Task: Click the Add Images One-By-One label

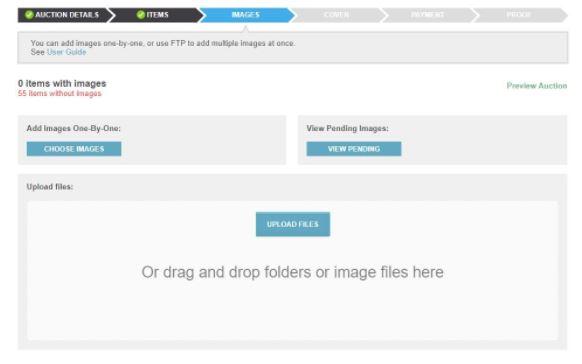Action: (x=73, y=128)
